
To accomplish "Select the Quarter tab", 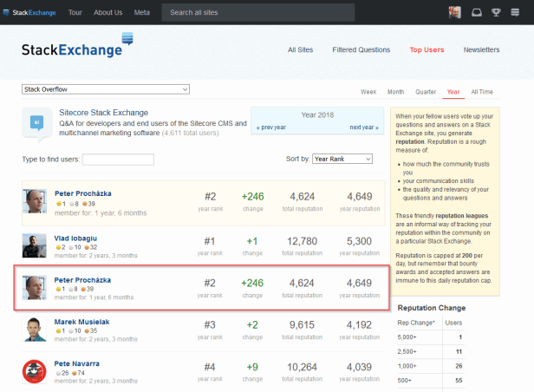I will click(x=425, y=91).
